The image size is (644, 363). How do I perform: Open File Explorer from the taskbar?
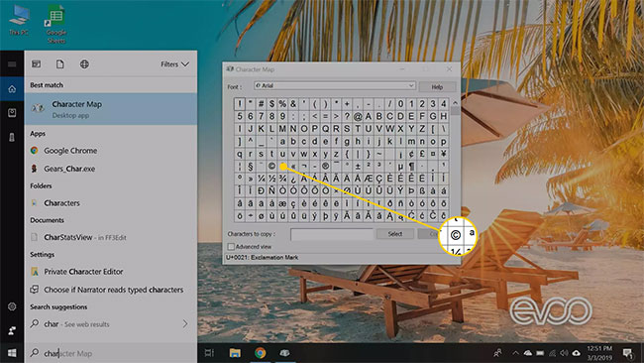235,353
